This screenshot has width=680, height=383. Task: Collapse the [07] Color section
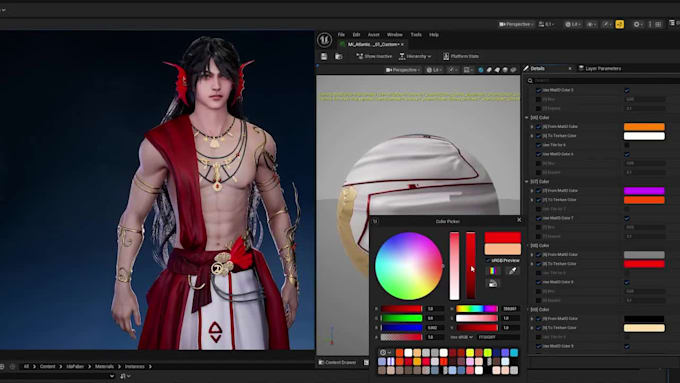pos(527,182)
